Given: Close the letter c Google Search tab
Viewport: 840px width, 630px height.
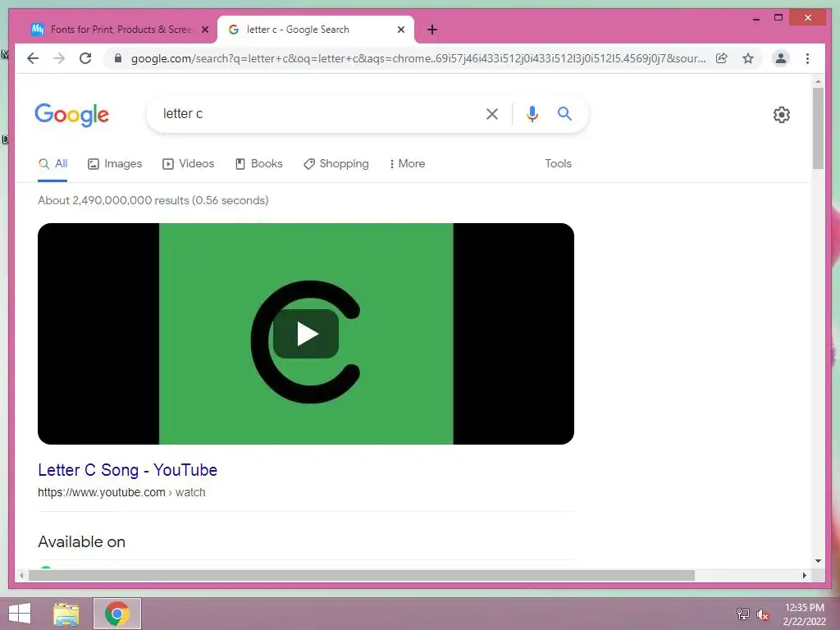Looking at the screenshot, I should (x=400, y=30).
